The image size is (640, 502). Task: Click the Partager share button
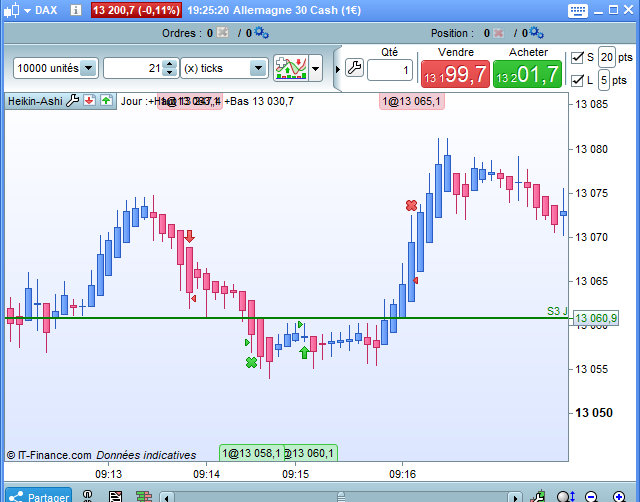(38, 496)
